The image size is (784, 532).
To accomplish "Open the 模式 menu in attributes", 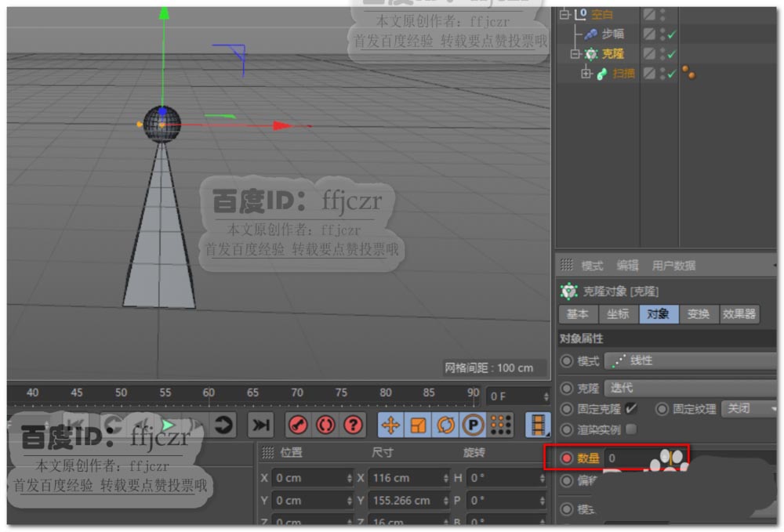I will point(593,266).
